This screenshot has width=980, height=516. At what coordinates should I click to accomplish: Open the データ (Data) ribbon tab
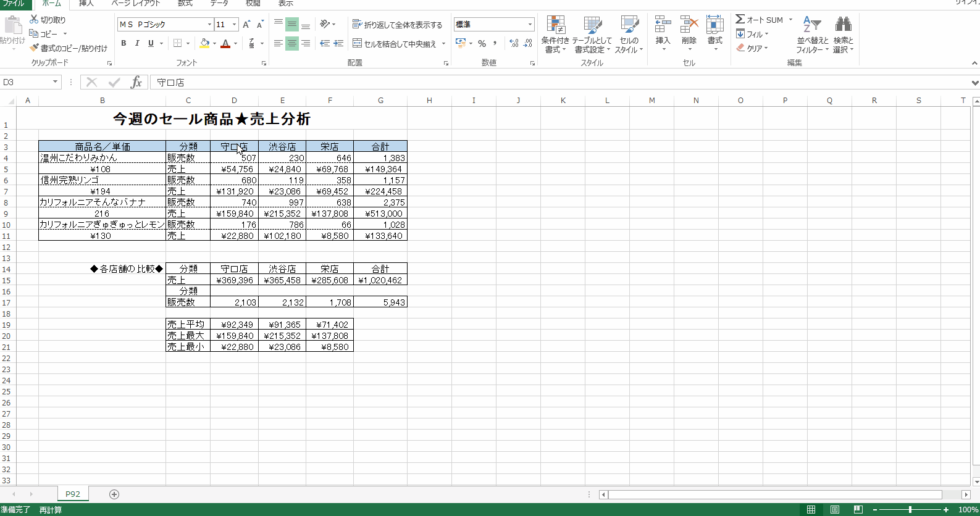coord(219,4)
